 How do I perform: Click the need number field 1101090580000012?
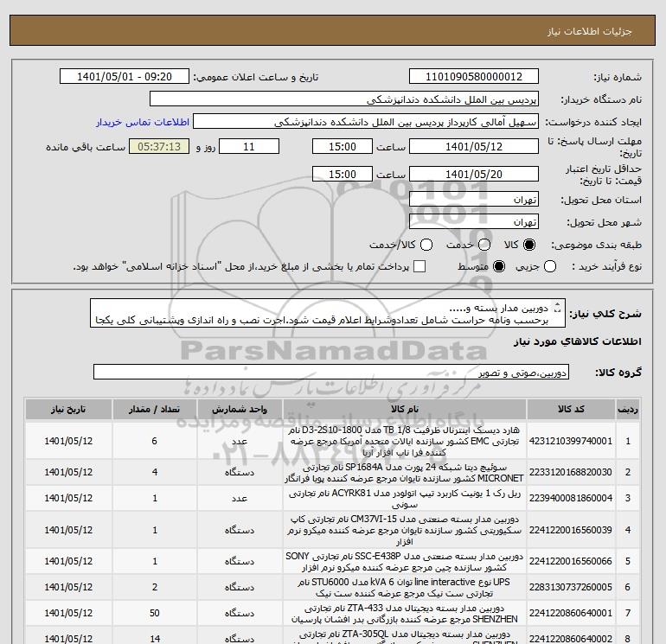[474, 76]
